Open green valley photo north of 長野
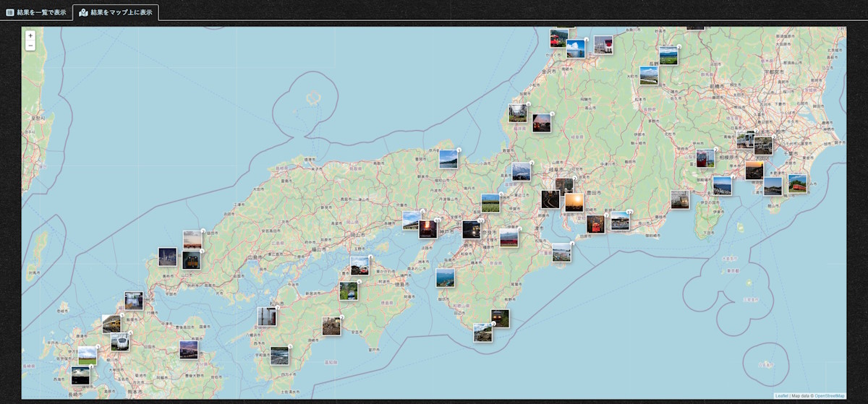This screenshot has height=404, width=868. [x=668, y=56]
